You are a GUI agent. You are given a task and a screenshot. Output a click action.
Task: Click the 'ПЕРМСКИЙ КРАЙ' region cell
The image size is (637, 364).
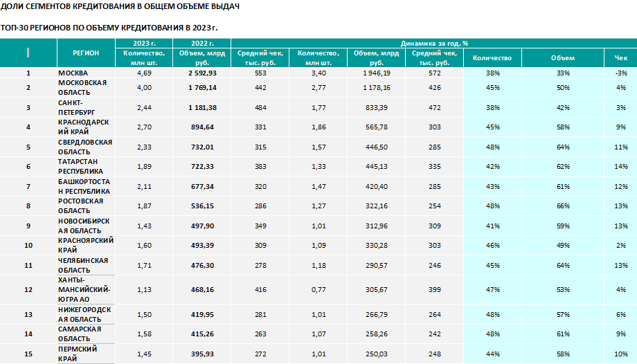86,354
